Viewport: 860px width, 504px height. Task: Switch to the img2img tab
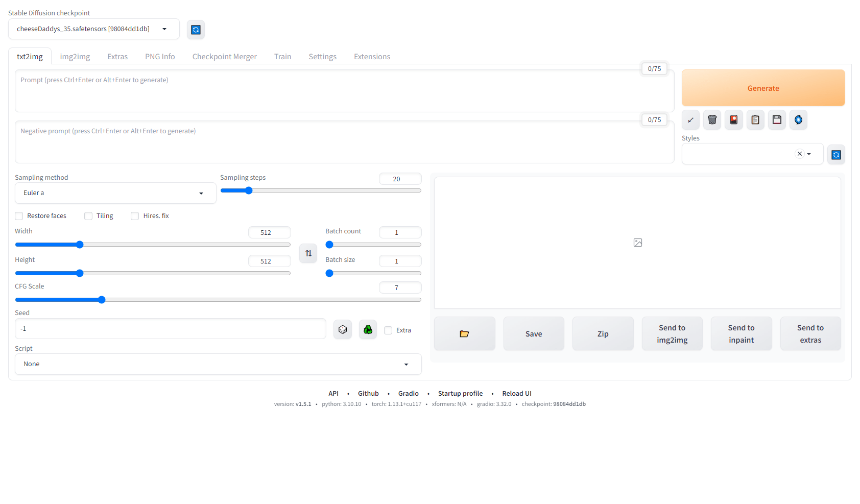75,57
